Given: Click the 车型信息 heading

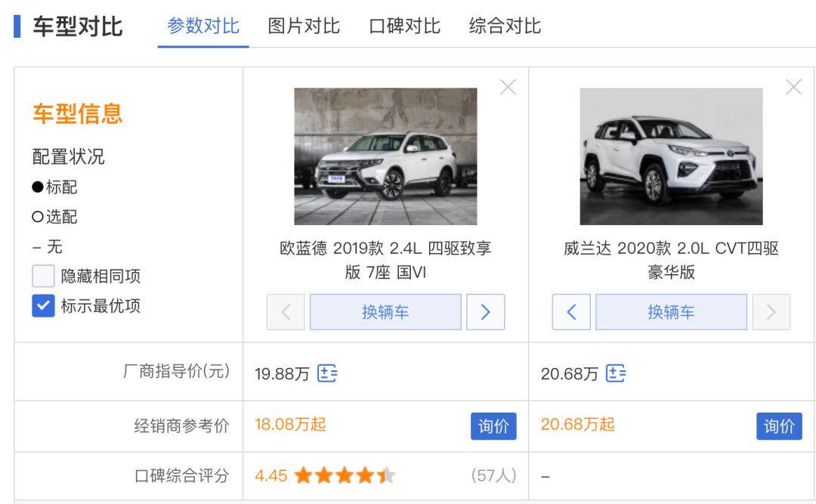Looking at the screenshot, I should coord(78,113).
